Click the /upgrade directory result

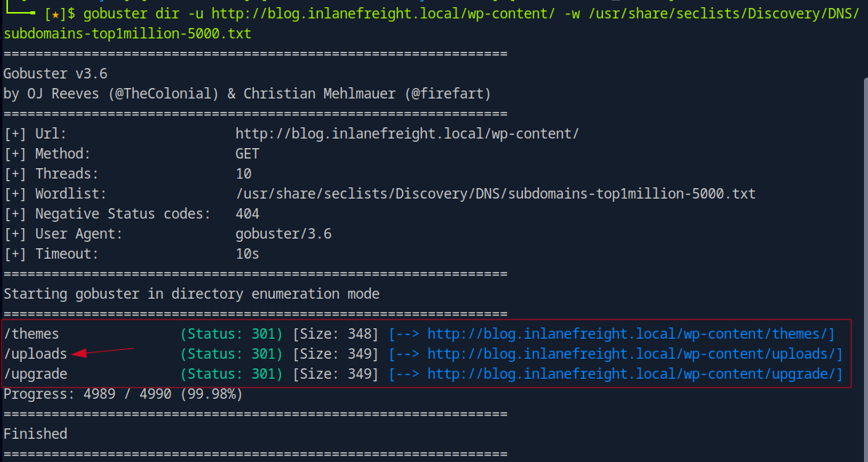pos(35,374)
